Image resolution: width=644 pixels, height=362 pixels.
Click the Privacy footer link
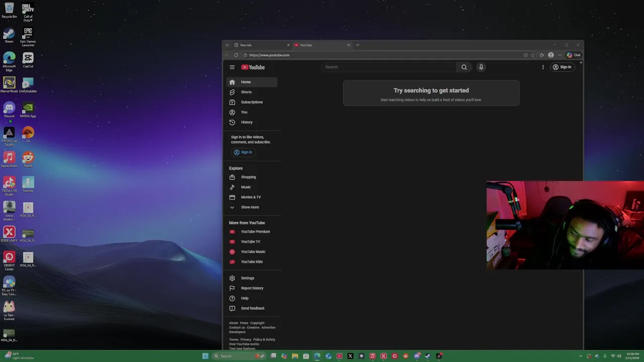[246, 340]
